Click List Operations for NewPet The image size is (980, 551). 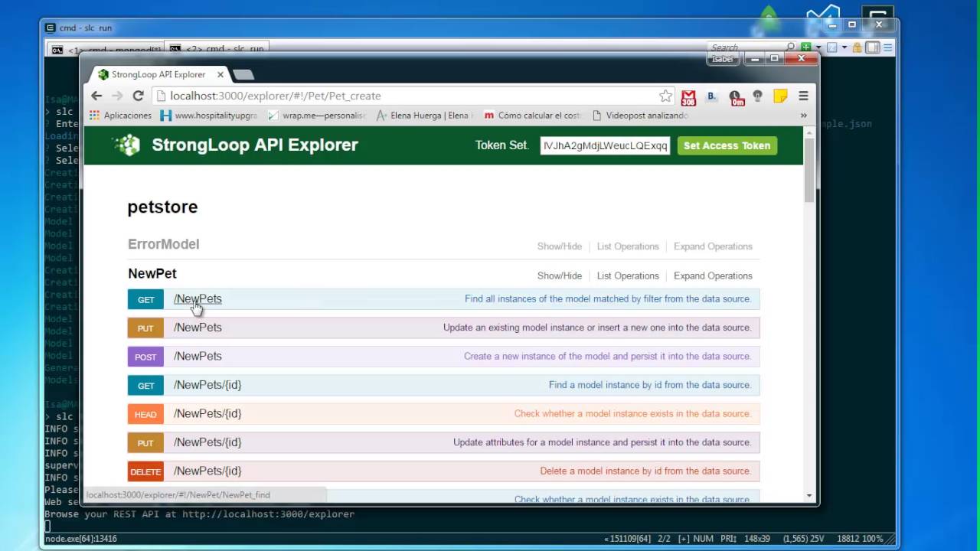point(628,275)
